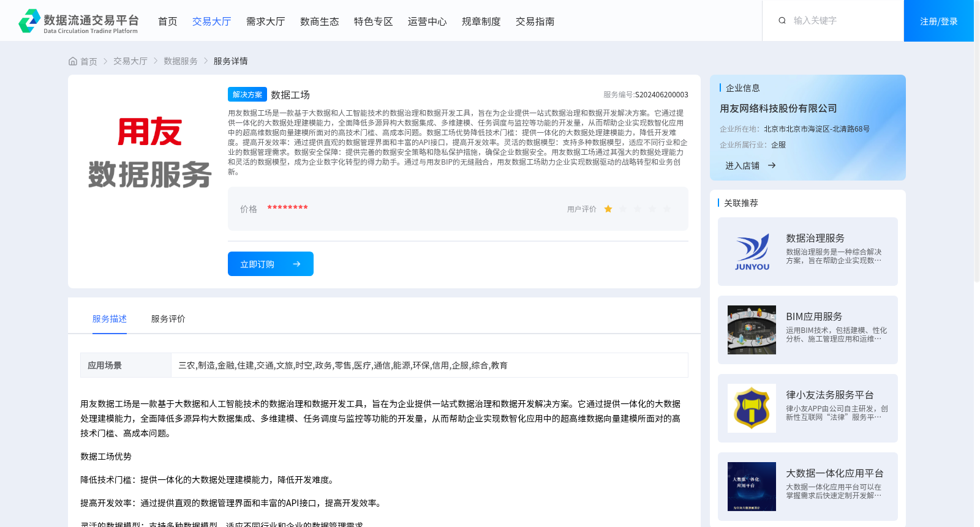The width and height of the screenshot is (980, 527).
Task: Click 数据工场优势 heading text
Action: coord(106,457)
